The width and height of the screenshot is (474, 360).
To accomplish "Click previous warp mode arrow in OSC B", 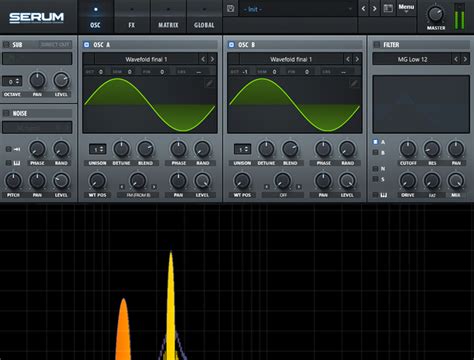I will coord(266,187).
